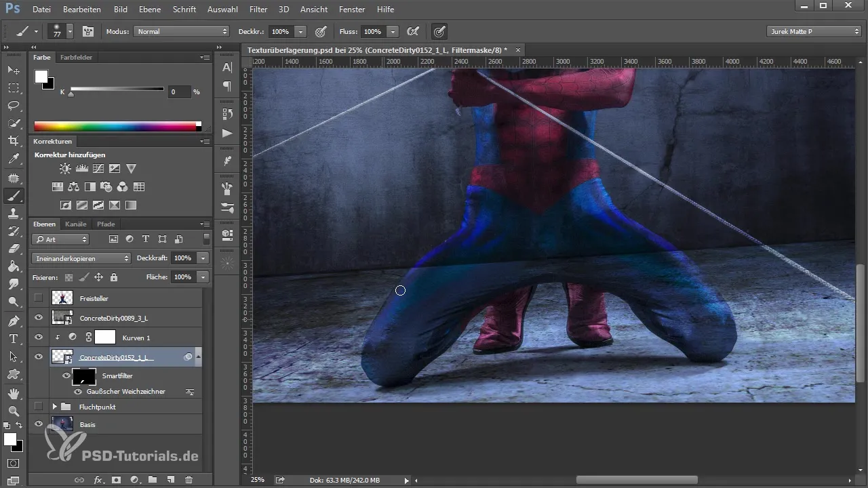Open the Fluss flow dropdown arrow
The height and width of the screenshot is (488, 868).
click(393, 31)
